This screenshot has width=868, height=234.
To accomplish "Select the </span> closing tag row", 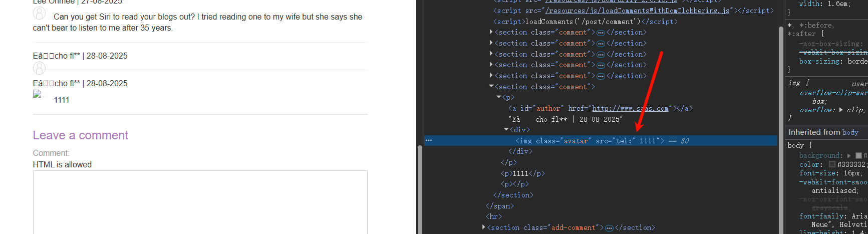I will pos(499,206).
